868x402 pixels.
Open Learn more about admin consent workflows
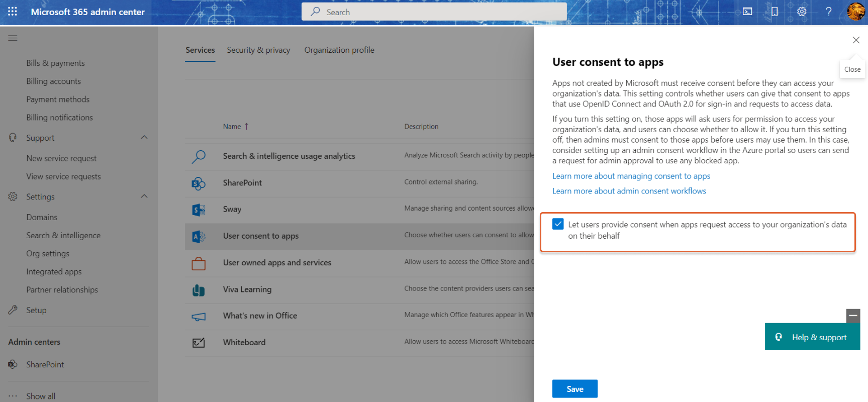coord(629,191)
